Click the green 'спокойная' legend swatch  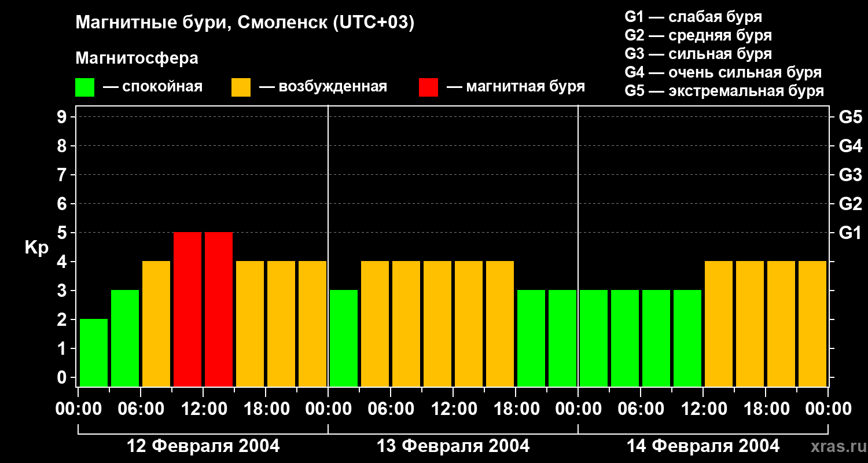[x=84, y=87]
